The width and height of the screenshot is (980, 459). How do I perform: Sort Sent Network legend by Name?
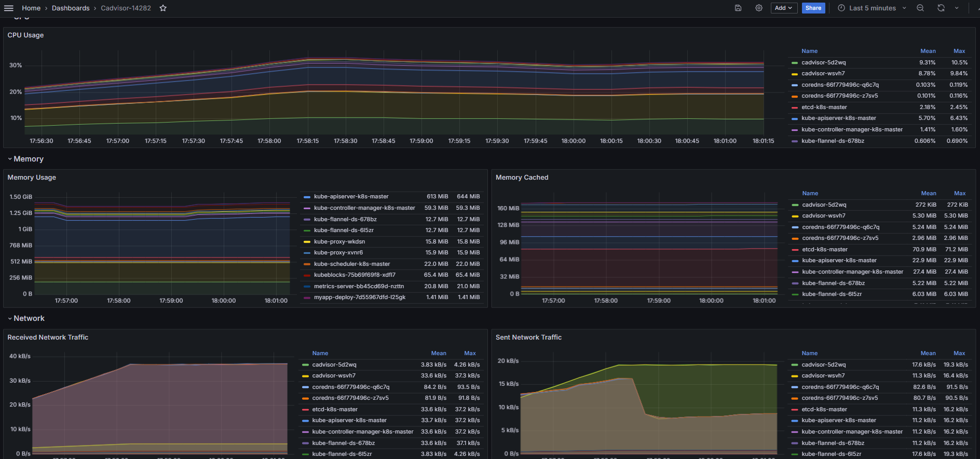coord(809,353)
